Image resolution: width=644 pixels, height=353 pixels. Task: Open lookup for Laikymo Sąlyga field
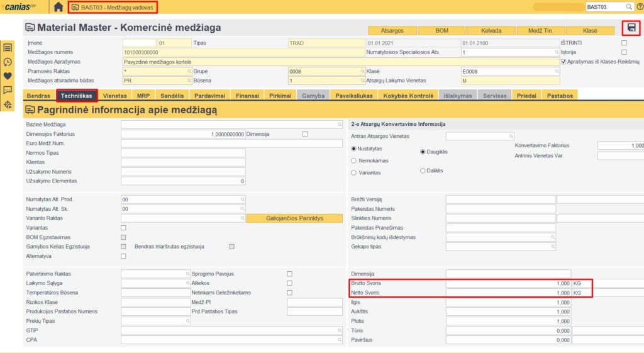187,284
